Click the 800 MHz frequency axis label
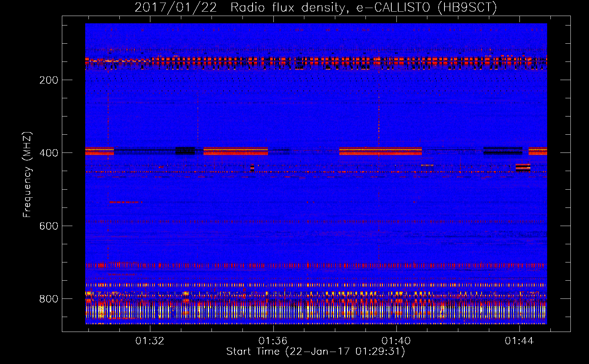589x364 pixels. coord(49,299)
